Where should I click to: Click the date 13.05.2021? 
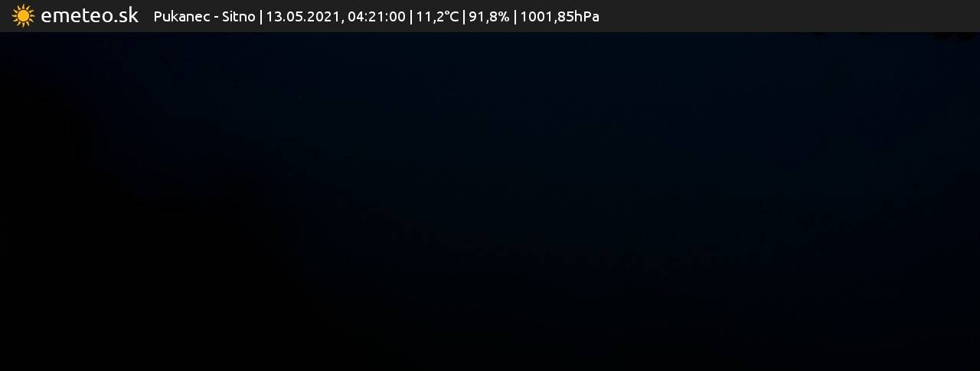coord(303,17)
